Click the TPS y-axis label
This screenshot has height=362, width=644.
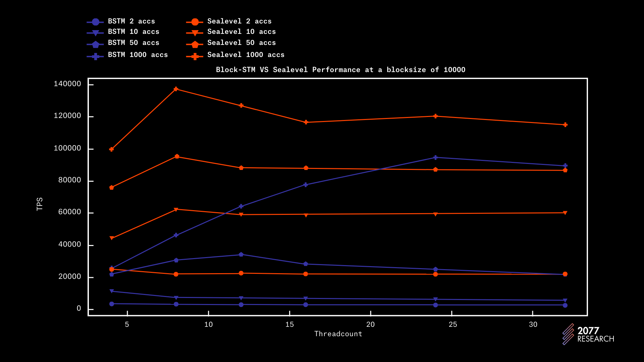tap(40, 204)
